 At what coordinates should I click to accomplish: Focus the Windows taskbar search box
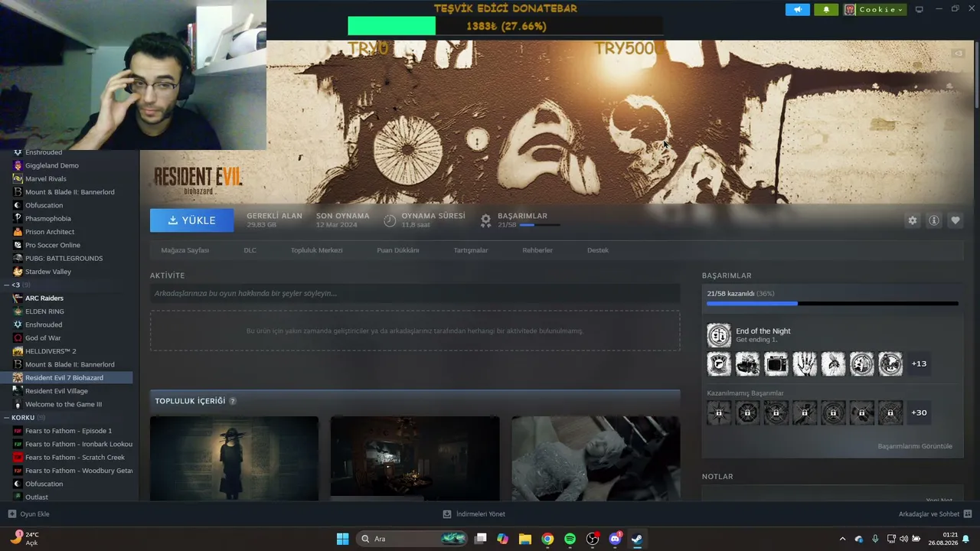412,539
